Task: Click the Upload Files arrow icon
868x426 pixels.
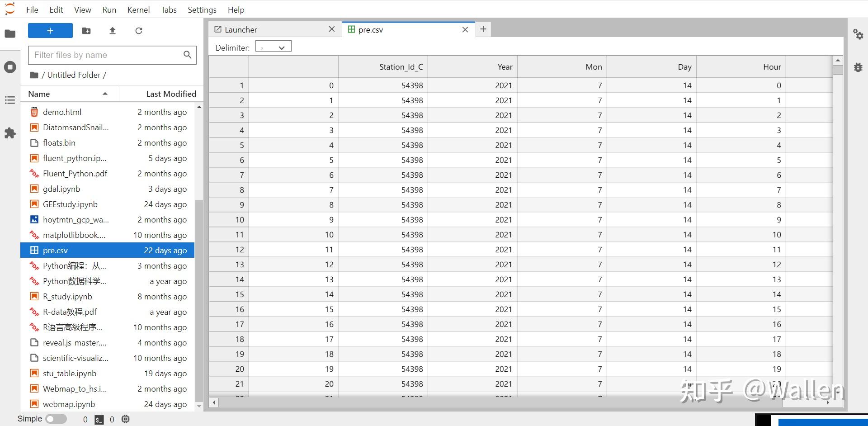Action: [x=113, y=30]
